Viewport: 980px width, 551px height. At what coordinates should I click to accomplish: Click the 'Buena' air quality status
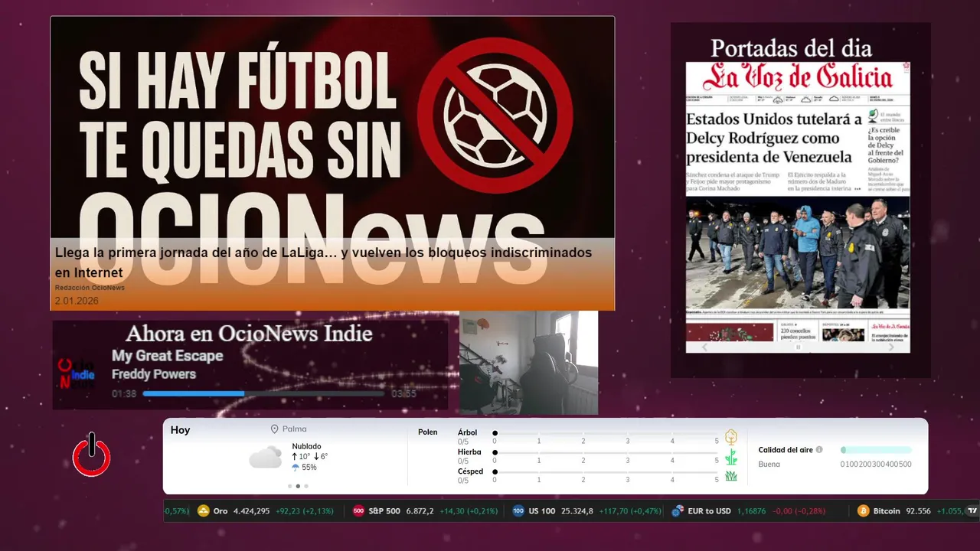[x=769, y=465]
